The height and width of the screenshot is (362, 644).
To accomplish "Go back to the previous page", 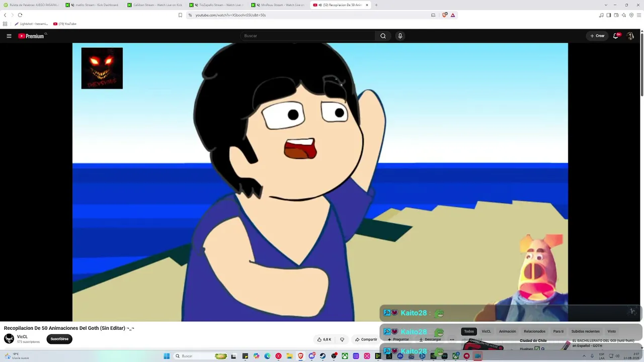I will (x=5, y=15).
